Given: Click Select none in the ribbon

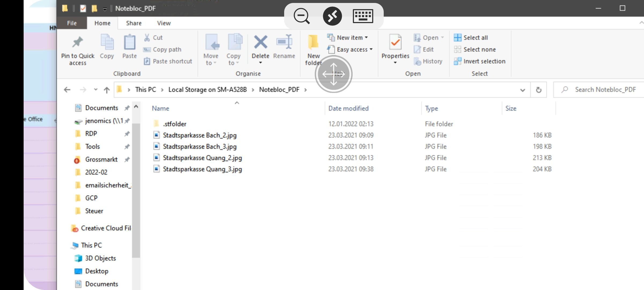Looking at the screenshot, I should (475, 49).
